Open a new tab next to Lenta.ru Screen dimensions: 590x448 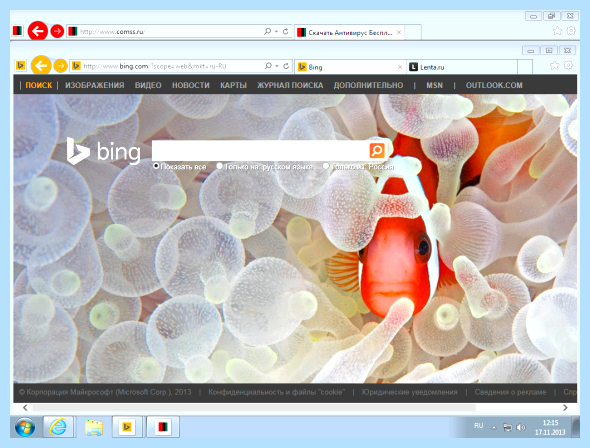click(525, 67)
